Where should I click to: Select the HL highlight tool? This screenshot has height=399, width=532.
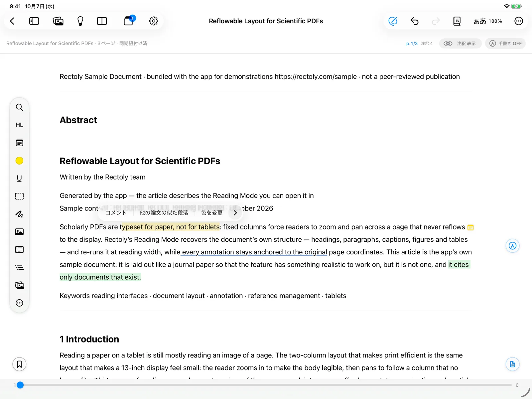pos(19,125)
